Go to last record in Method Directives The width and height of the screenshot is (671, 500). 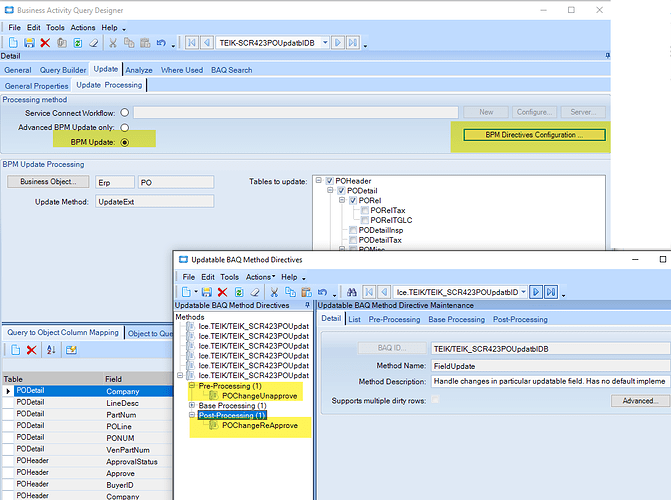click(x=551, y=291)
